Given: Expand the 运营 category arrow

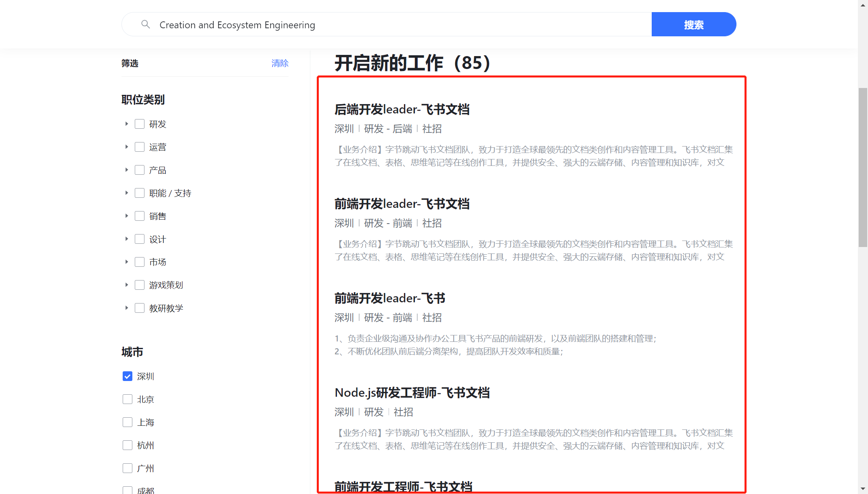Looking at the screenshot, I should point(126,147).
